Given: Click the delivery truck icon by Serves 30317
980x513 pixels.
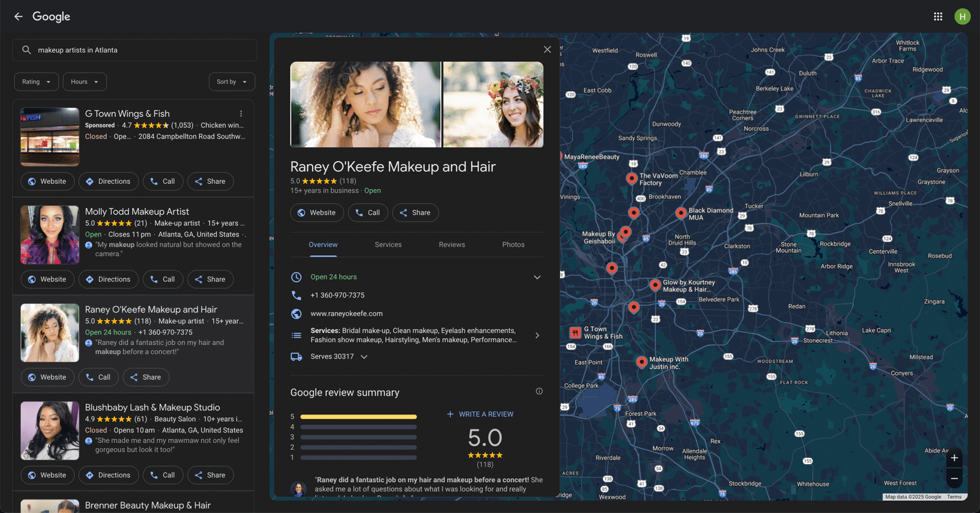Looking at the screenshot, I should point(296,357).
